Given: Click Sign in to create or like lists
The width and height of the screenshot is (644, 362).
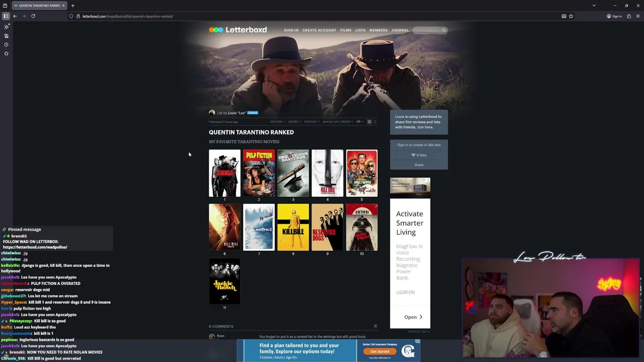Looking at the screenshot, I should tap(419, 145).
